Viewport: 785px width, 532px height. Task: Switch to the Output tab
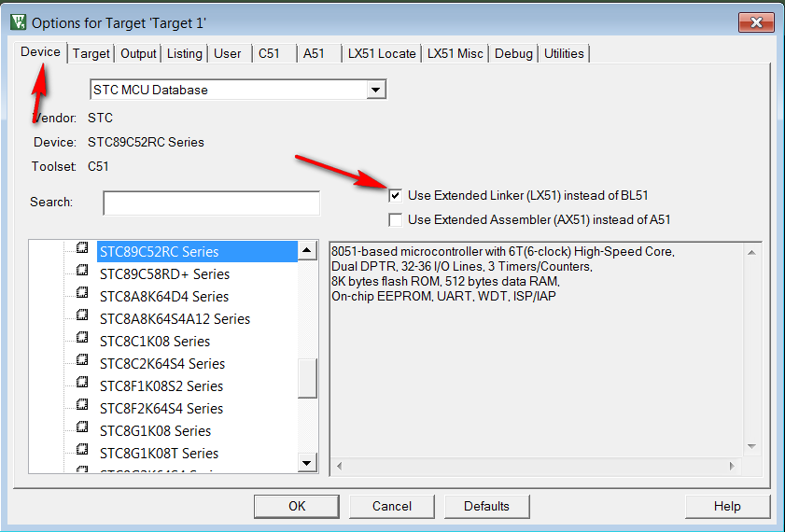pos(138,53)
